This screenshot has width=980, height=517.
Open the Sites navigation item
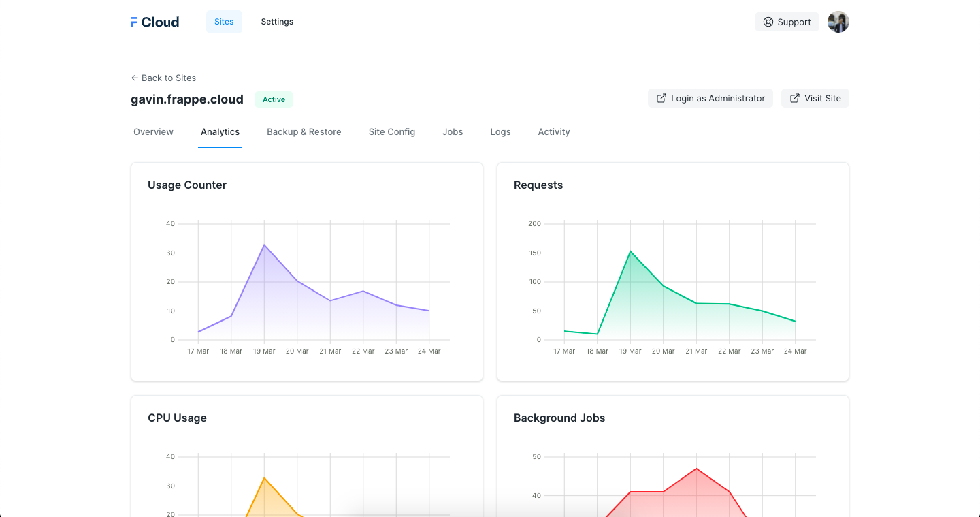click(224, 22)
